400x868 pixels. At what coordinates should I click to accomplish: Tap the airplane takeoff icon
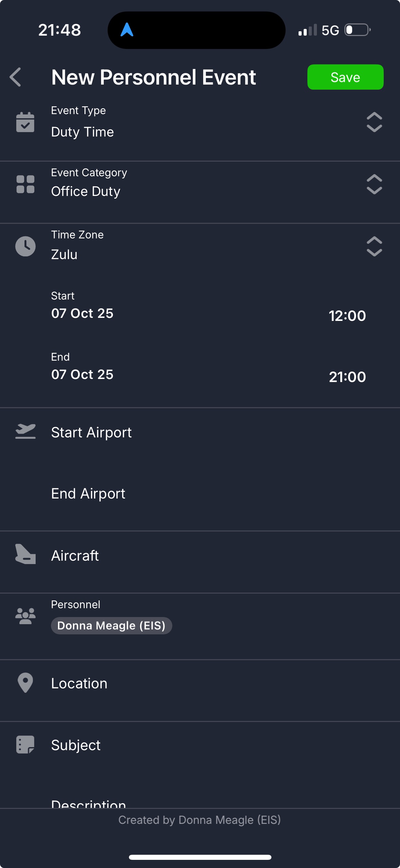point(25,431)
